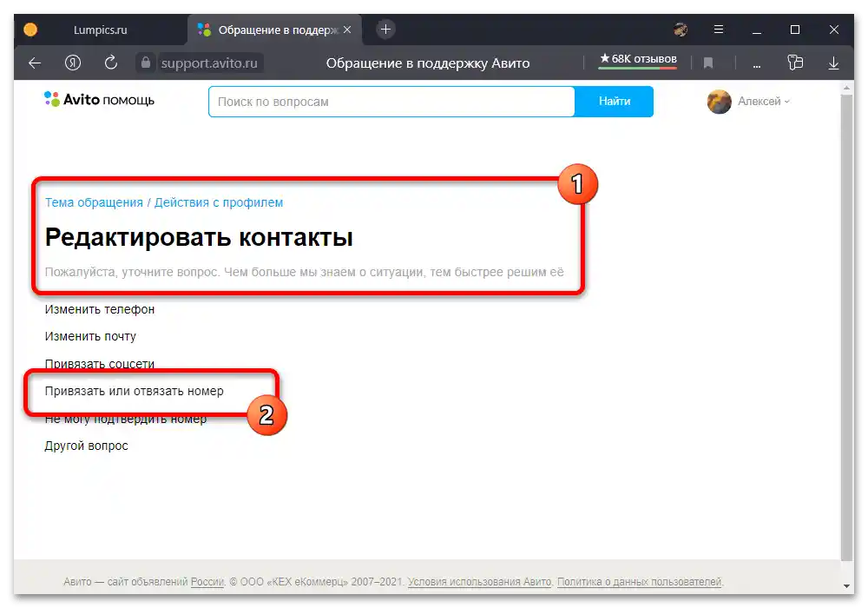Screen dimensions: 868x608
Task: Open the browser hamburger menu
Action: pyautogui.click(x=719, y=30)
